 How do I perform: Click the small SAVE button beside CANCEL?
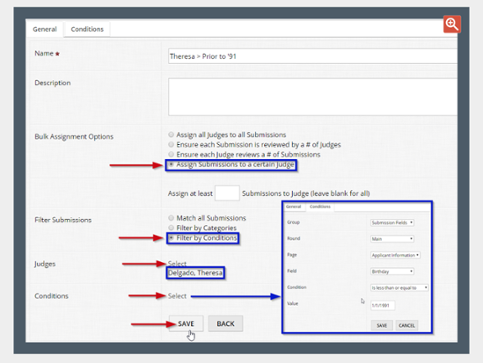tap(382, 325)
